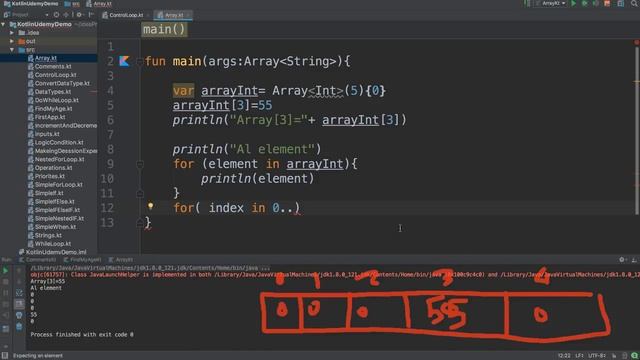Close the ControlLoop.kt editor tab
Image resolution: width=640 pixels, height=360 pixels.
coord(148,15)
